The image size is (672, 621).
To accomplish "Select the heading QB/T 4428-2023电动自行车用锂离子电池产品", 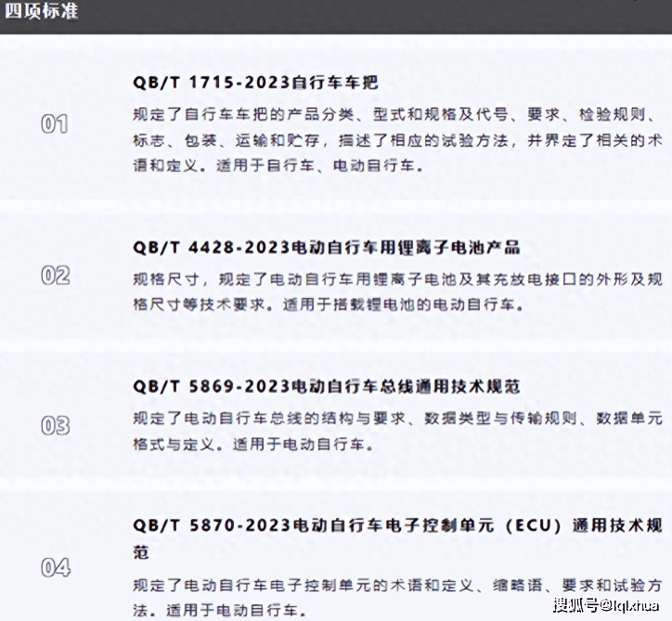I will click(327, 247).
